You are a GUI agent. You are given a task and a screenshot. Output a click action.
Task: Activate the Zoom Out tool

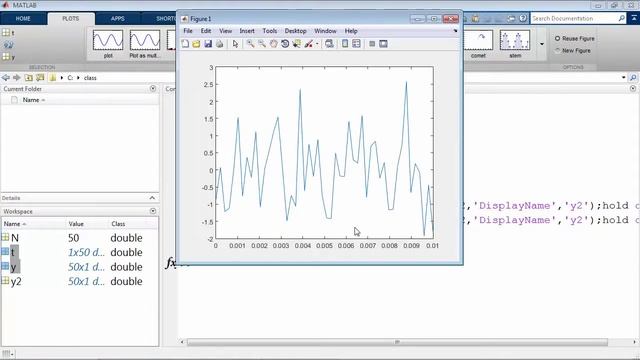coord(262,44)
